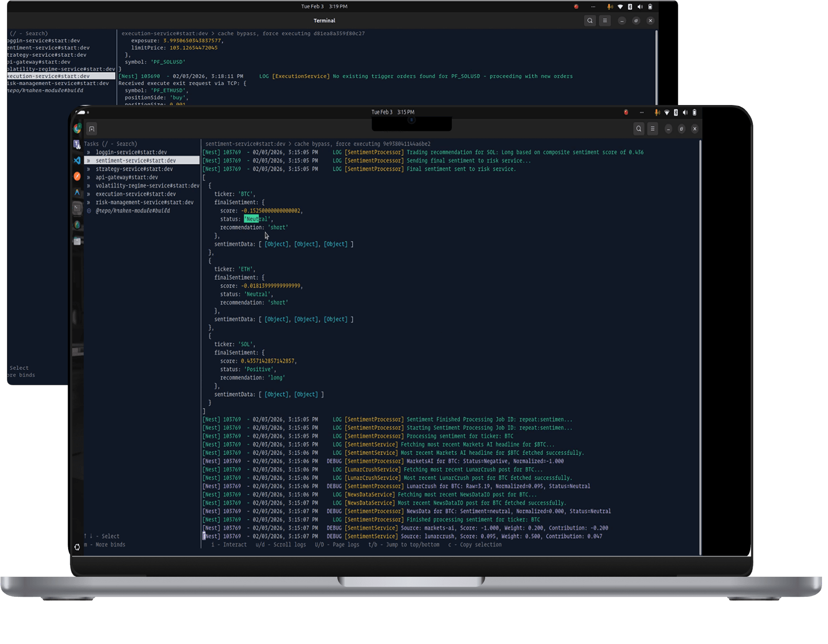Click 'Tasks (/ - Search)' header in front window
The width and height of the screenshot is (828, 644).
pos(110,144)
